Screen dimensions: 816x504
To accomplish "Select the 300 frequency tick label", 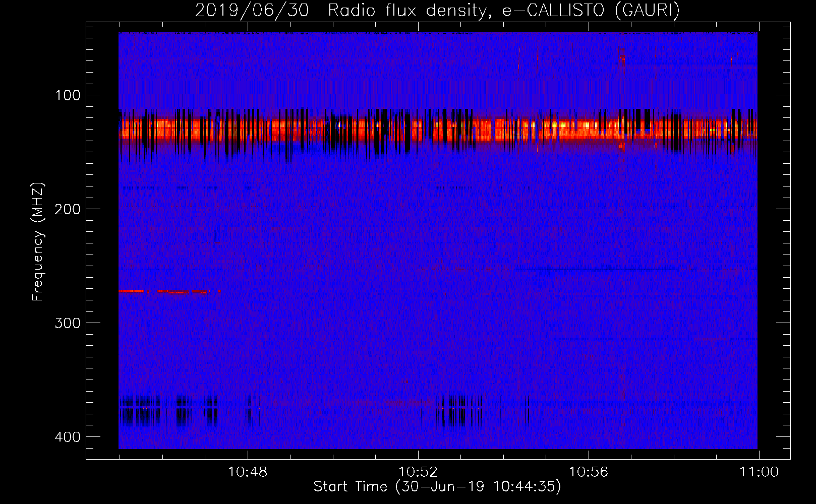I will click(68, 323).
